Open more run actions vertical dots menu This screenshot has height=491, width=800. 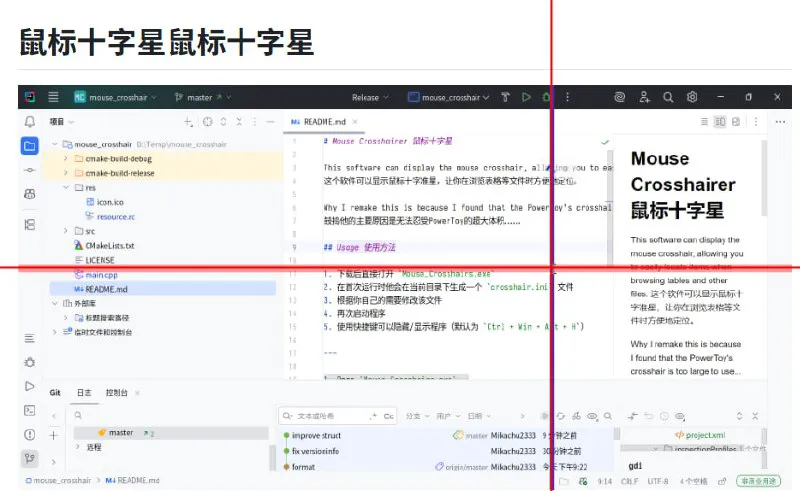567,97
